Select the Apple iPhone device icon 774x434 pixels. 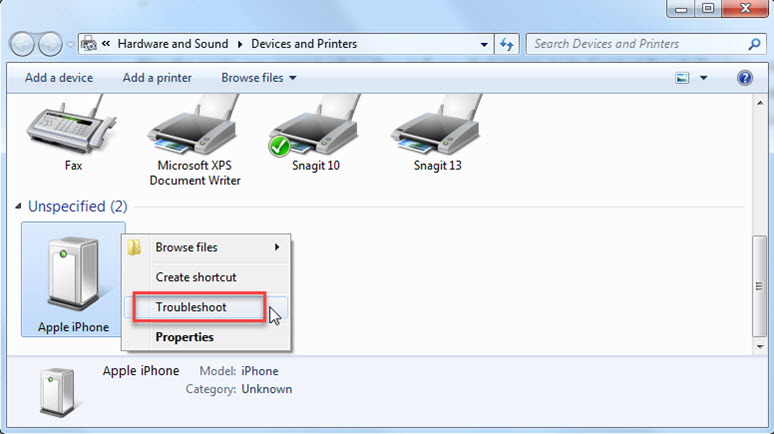point(73,274)
